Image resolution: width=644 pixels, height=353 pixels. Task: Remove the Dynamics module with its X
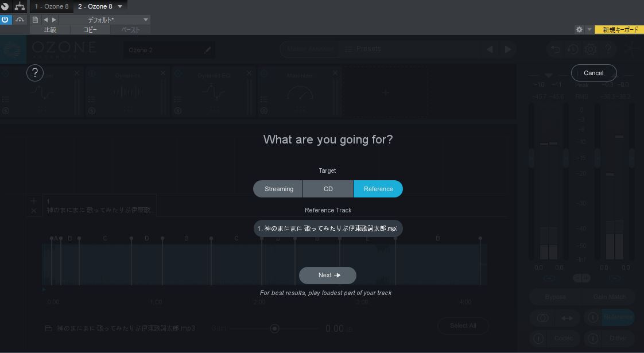point(163,73)
